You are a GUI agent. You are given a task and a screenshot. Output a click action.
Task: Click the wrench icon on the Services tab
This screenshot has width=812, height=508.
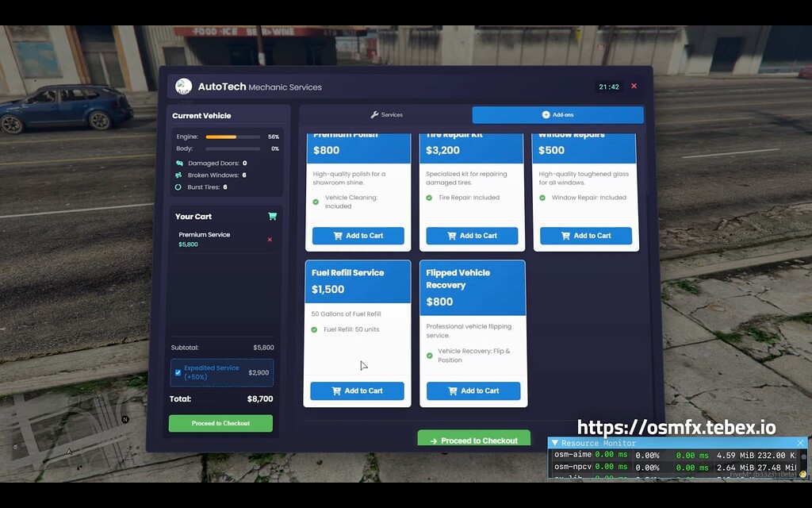(x=373, y=114)
